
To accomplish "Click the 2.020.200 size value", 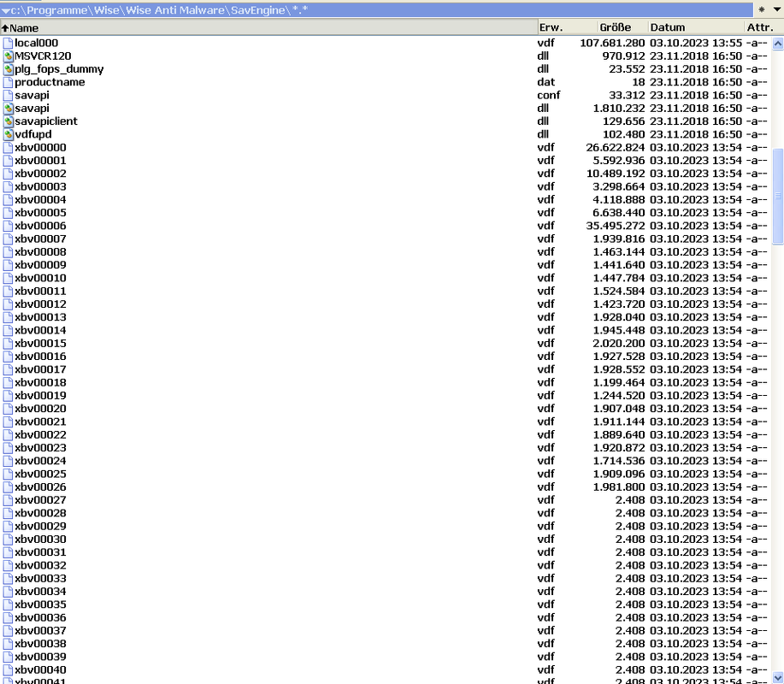I will point(619,343).
